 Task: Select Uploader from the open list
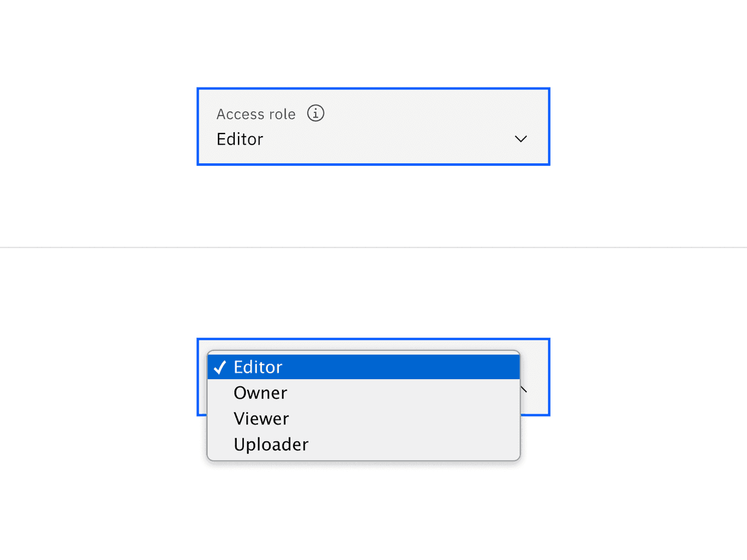(270, 444)
